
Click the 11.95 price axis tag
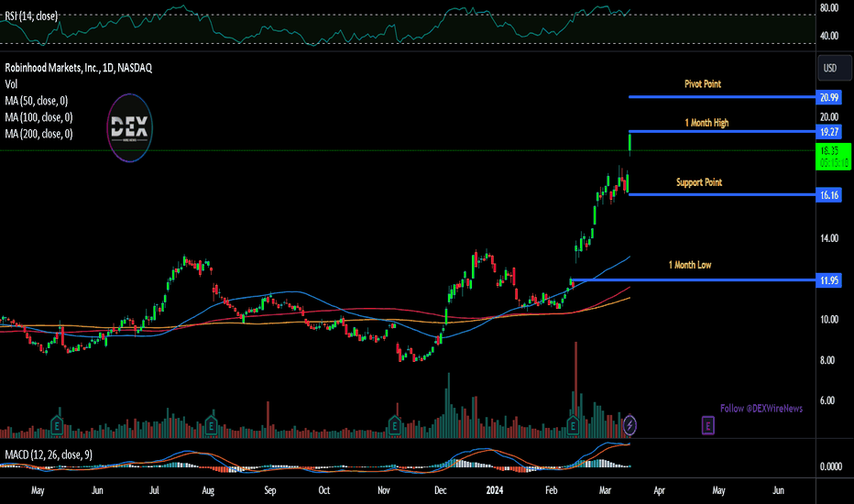(829, 280)
